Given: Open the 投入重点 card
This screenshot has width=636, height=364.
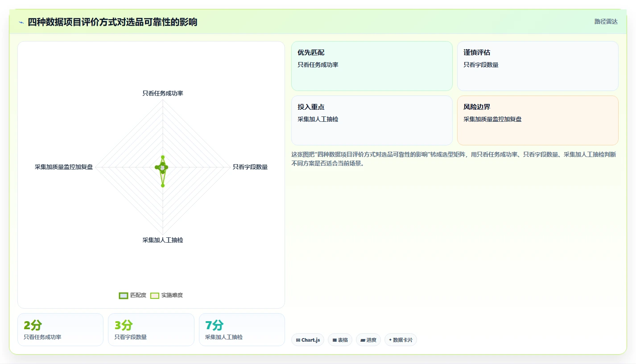Looking at the screenshot, I should [372, 120].
